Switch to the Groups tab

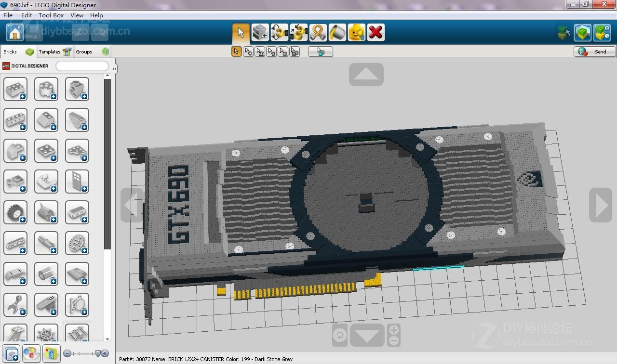(x=93, y=52)
